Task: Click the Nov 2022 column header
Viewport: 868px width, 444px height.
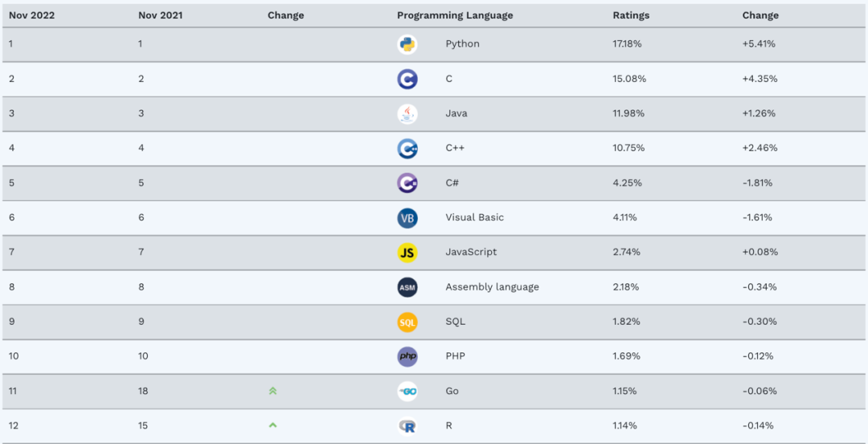Action: (31, 15)
